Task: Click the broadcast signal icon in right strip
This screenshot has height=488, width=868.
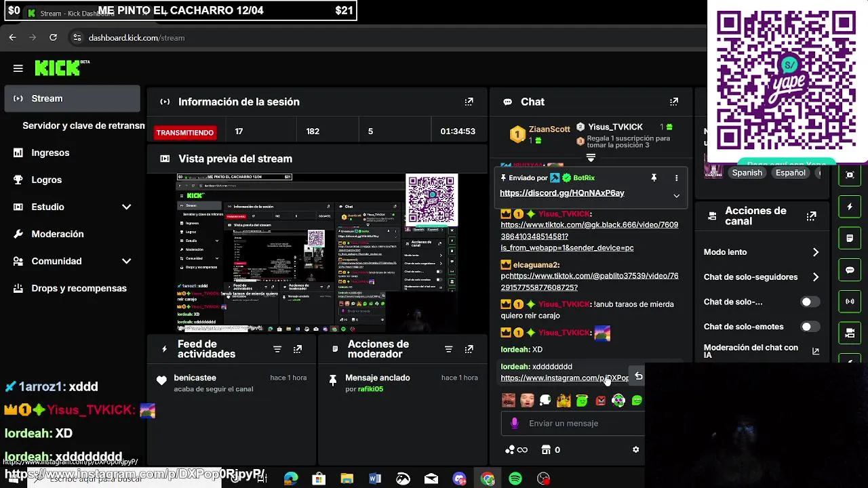Action: 850,301
